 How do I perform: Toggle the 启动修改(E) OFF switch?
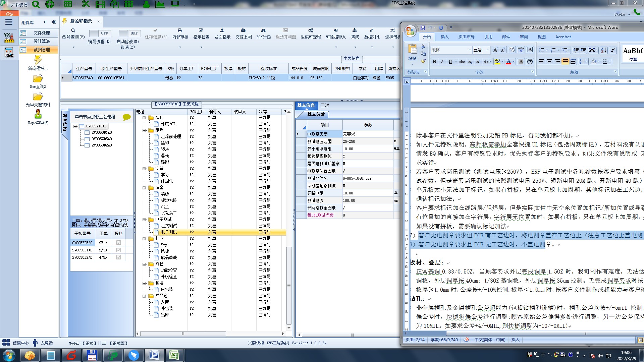click(x=129, y=33)
